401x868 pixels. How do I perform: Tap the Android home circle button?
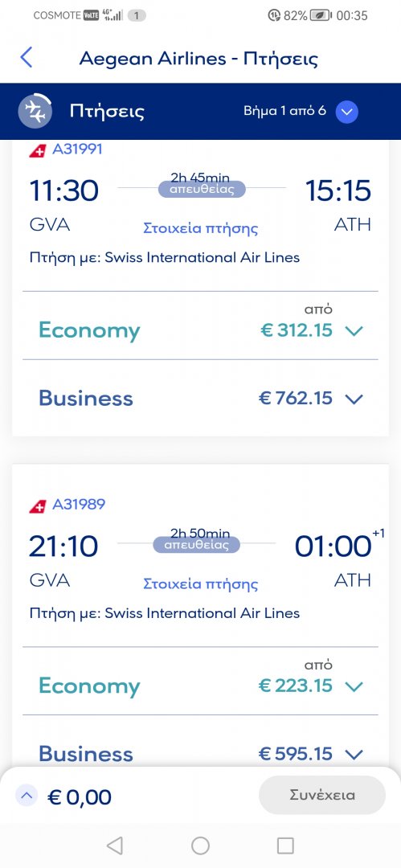click(200, 845)
